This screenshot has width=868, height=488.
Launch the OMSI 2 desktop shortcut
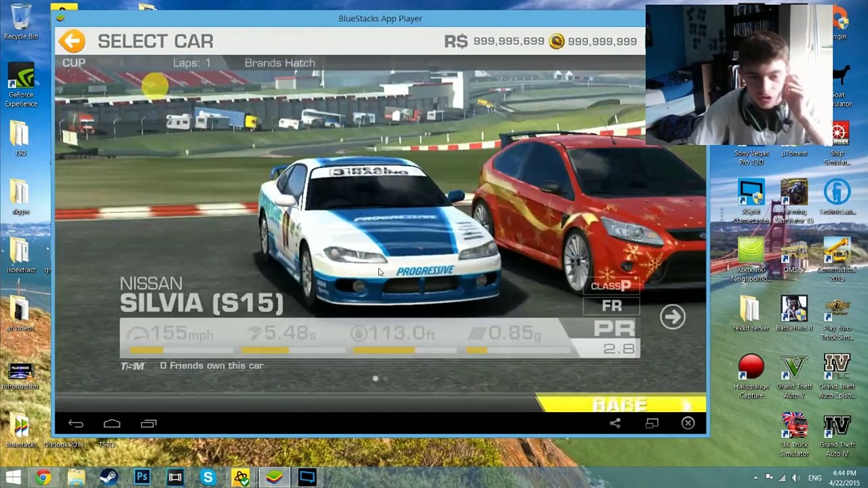click(794, 258)
